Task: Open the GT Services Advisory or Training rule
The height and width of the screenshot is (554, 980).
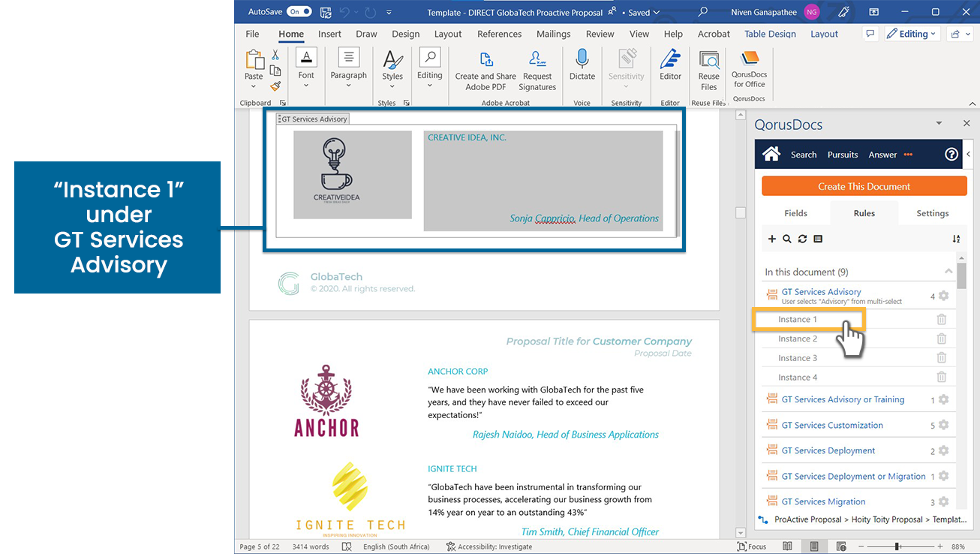Action: coord(843,399)
